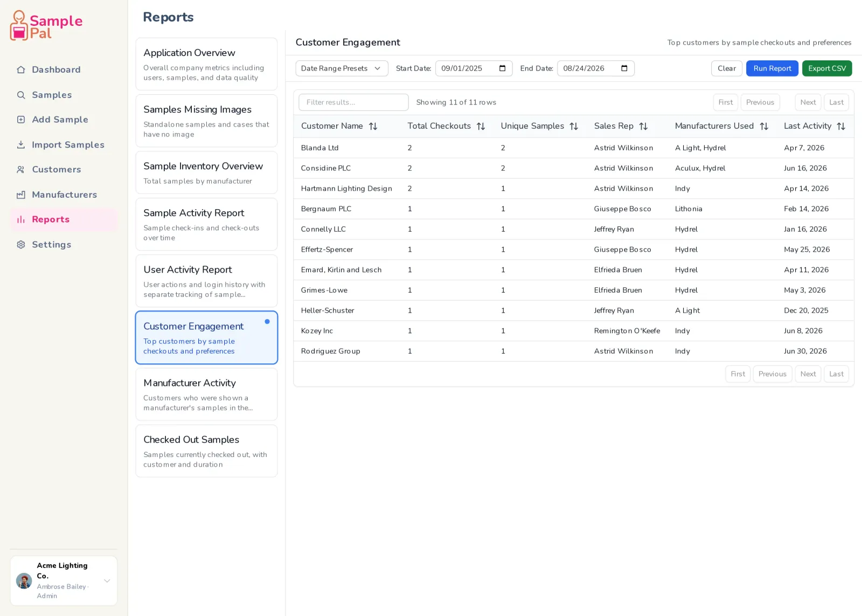Click the Reports bar chart icon
The width and height of the screenshot is (862, 616).
pyautogui.click(x=21, y=219)
